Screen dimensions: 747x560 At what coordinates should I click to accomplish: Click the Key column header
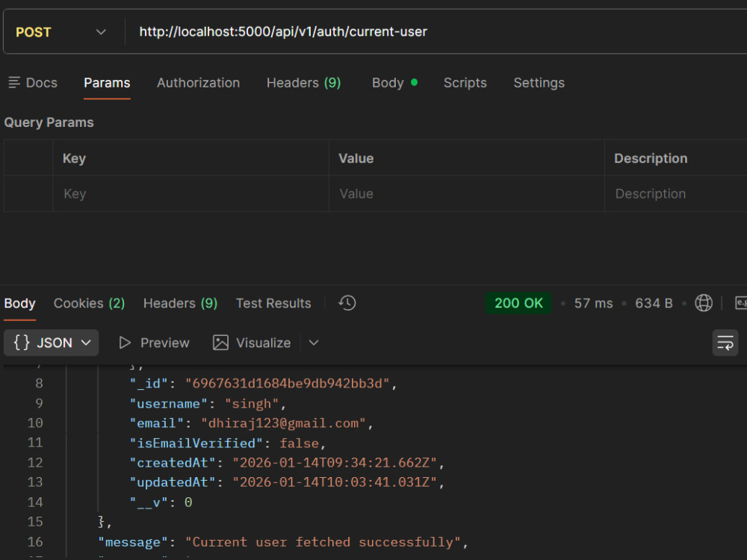tap(74, 158)
